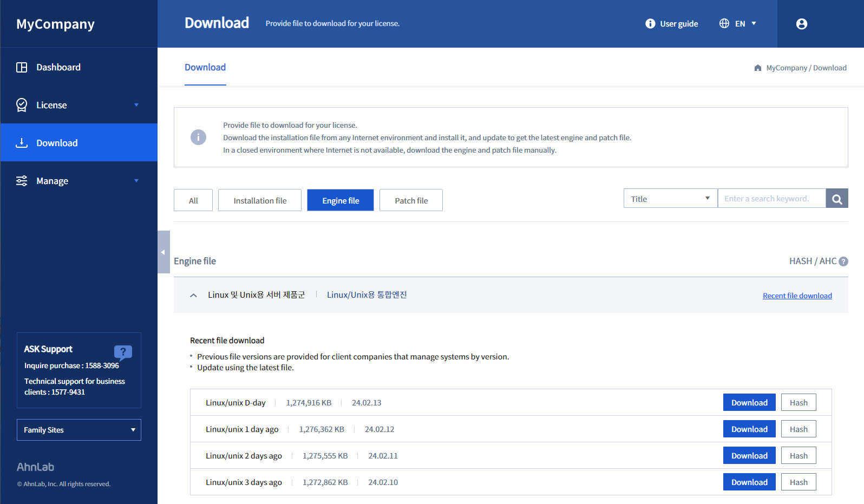Click the MyCompany logo text
Screen dimensions: 864x504
click(x=55, y=24)
